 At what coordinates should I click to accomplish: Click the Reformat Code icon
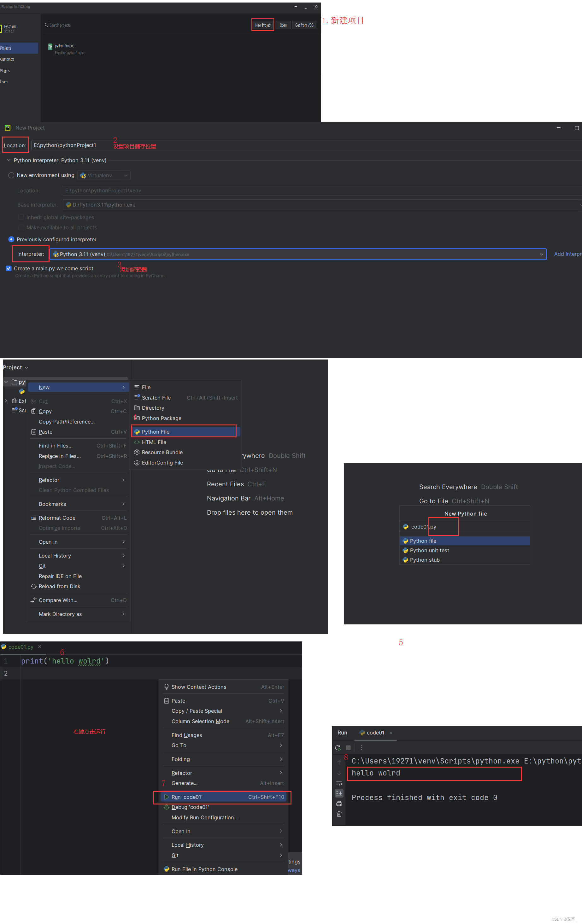click(x=34, y=518)
